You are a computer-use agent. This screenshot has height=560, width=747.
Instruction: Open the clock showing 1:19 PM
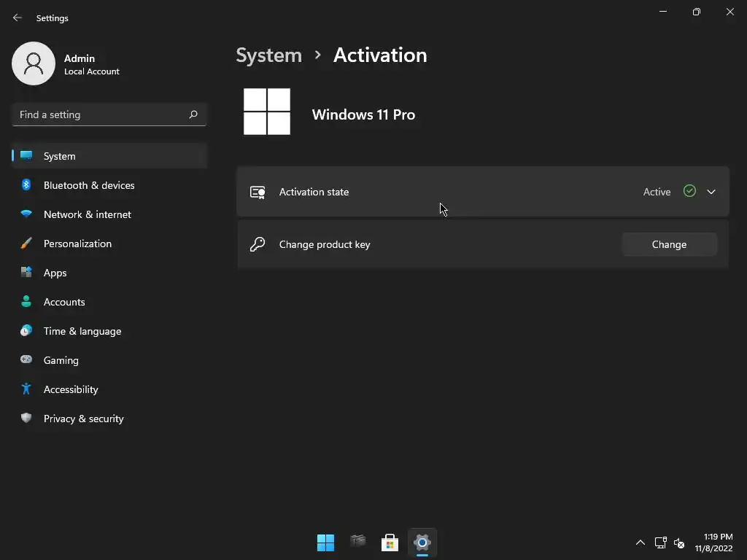[x=713, y=542]
